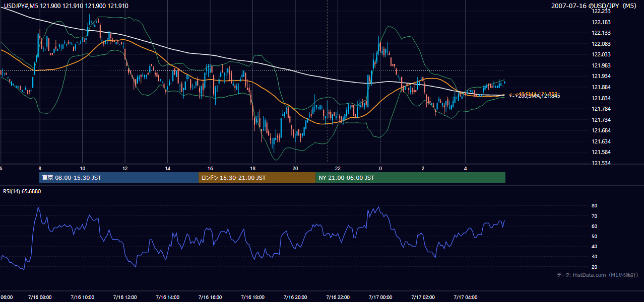Click the RSI(14) 65.6880 indicator label
Screen dimensions: 644x302
22,191
